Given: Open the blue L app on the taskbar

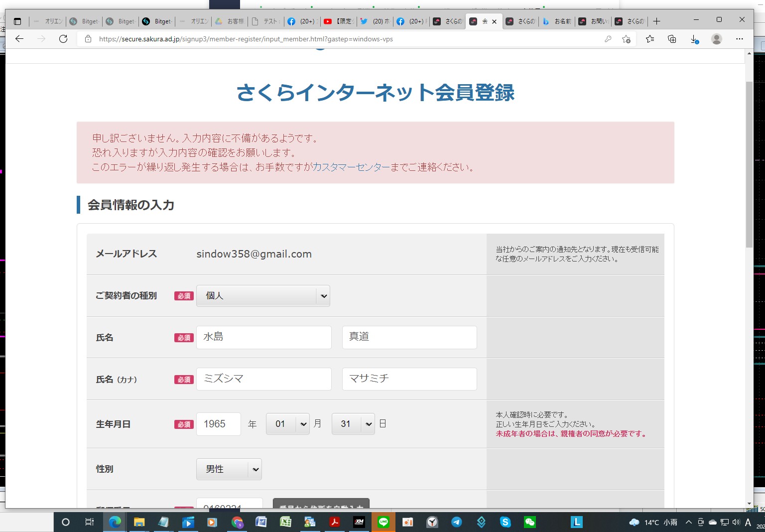Looking at the screenshot, I should coord(576,522).
